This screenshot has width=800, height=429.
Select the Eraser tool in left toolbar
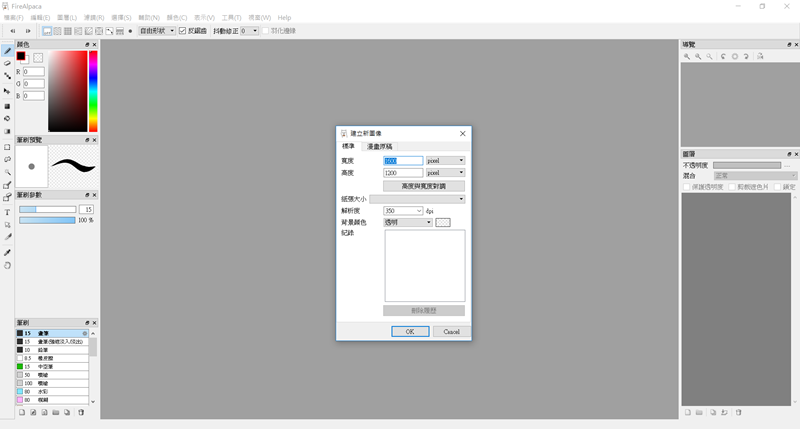pos(7,63)
